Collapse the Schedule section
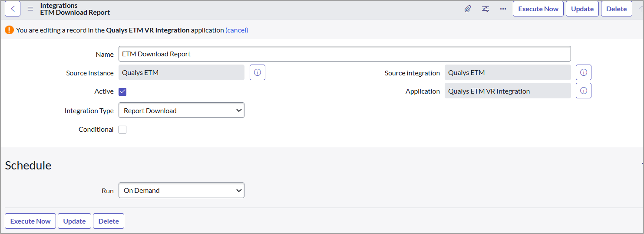 641,164
